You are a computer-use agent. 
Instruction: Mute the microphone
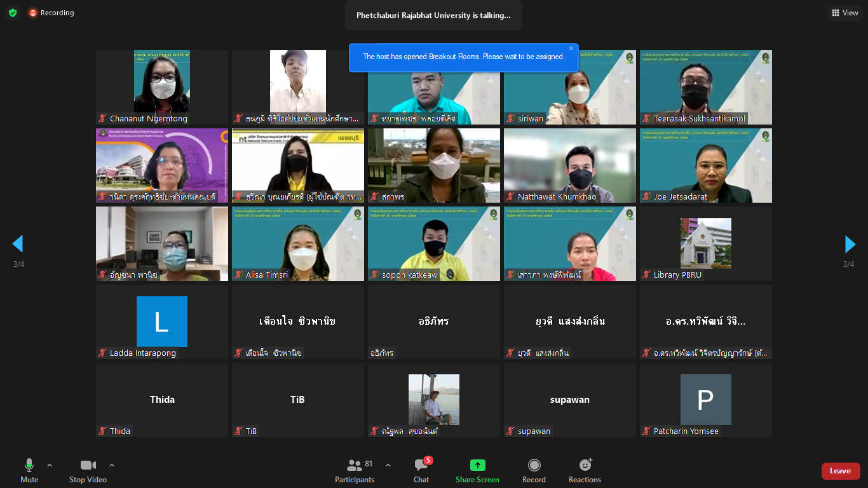click(x=29, y=470)
